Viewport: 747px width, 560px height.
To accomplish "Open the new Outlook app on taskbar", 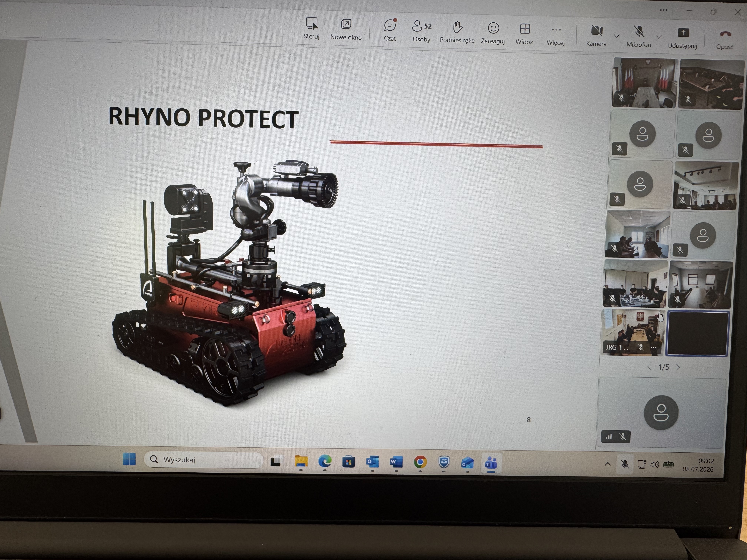I will tap(467, 463).
